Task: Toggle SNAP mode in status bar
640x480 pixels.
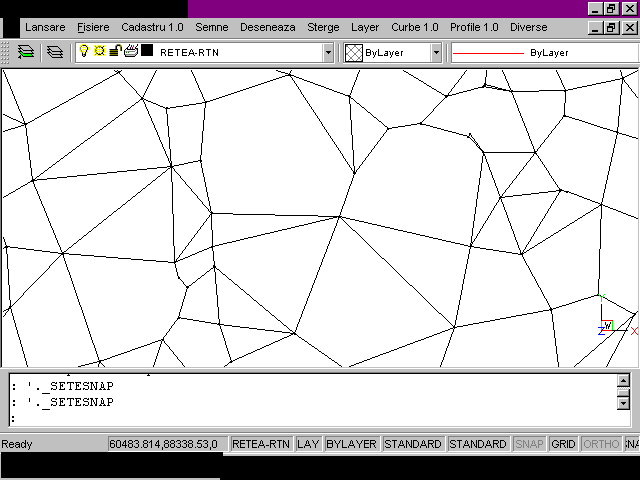Action: (529, 444)
